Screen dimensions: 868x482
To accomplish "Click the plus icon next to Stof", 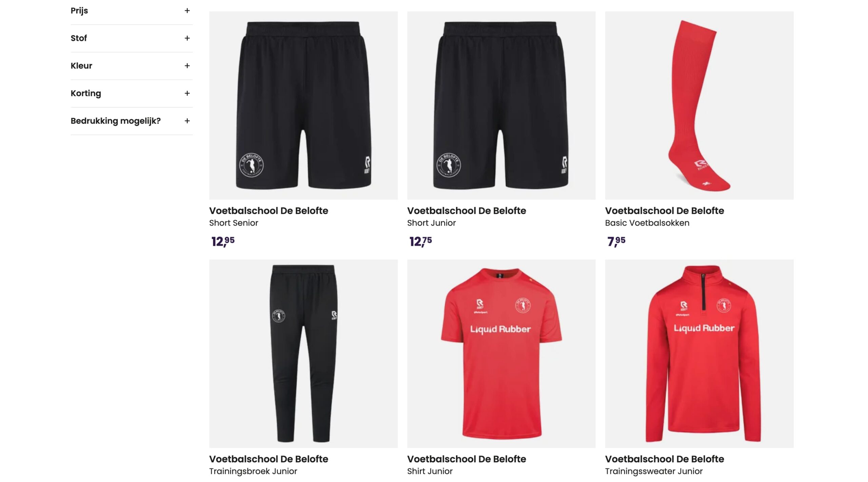I will [x=187, y=38].
